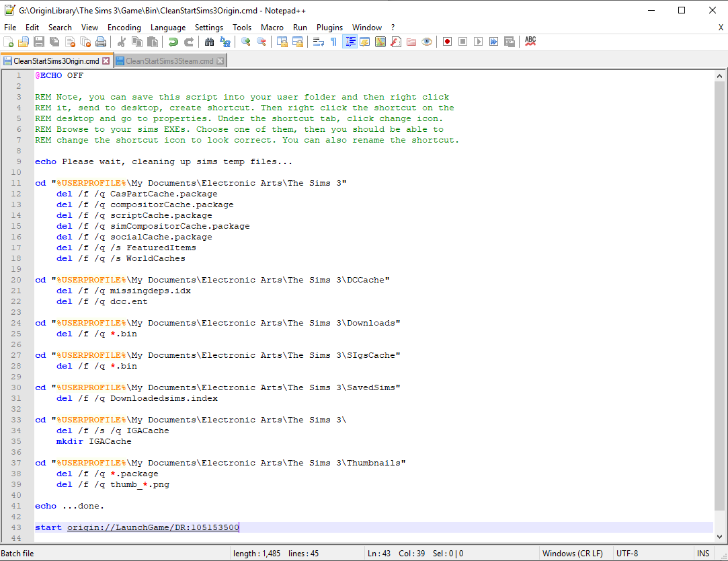Open the Folder as Workspace panel
This screenshot has height=561, width=728.
click(x=411, y=42)
